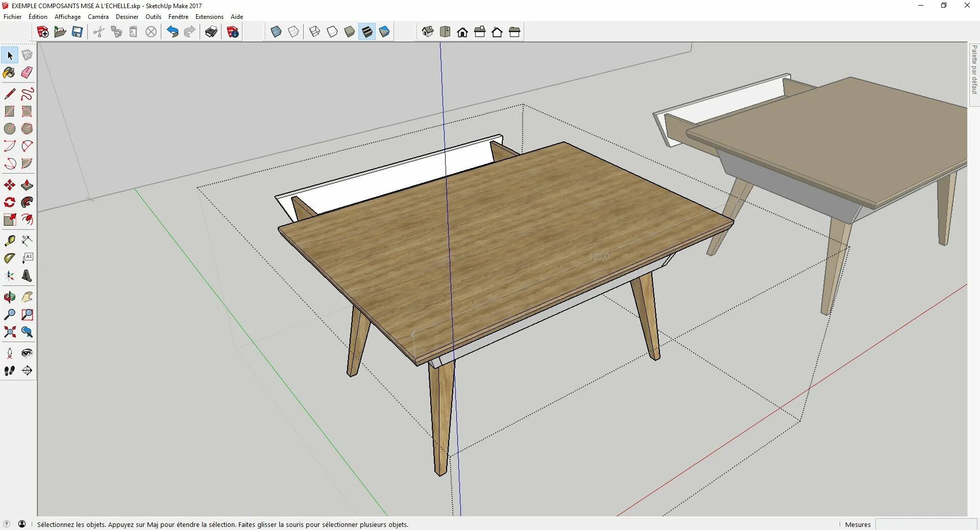Screen dimensions: 980x530
Task: Activate the Paint Bucket tool
Action: 10,73
